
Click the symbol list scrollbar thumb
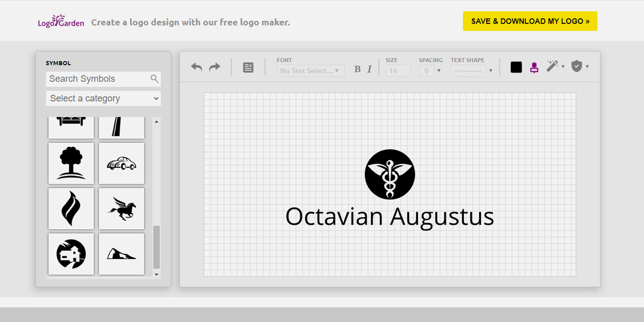click(x=157, y=247)
